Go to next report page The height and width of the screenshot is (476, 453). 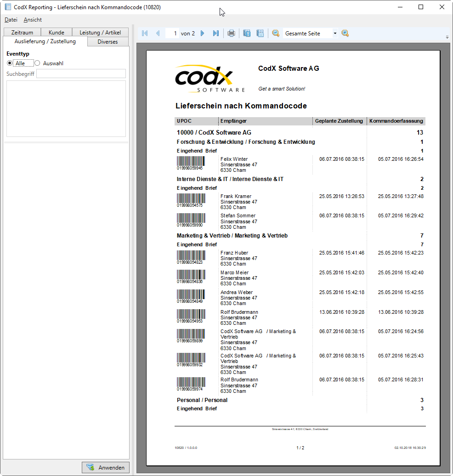click(203, 34)
